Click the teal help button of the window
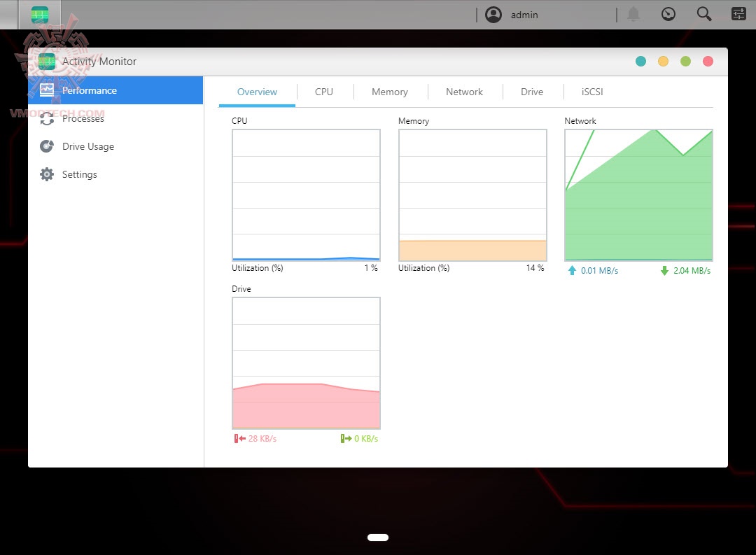 [x=640, y=61]
